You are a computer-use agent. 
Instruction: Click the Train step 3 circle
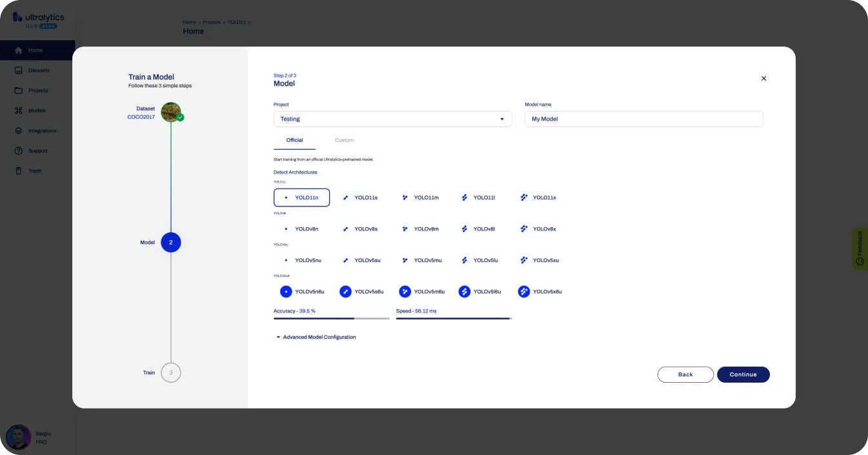pyautogui.click(x=171, y=372)
